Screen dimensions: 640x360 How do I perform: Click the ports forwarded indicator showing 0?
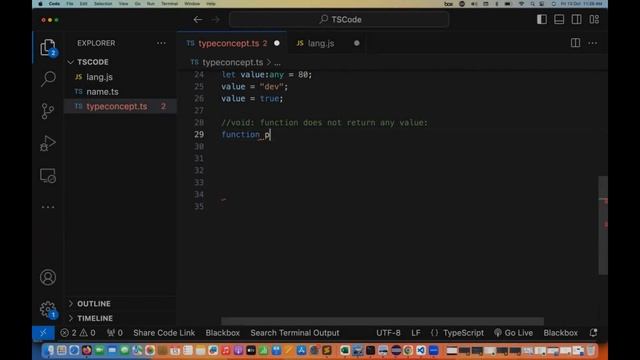[115, 333]
